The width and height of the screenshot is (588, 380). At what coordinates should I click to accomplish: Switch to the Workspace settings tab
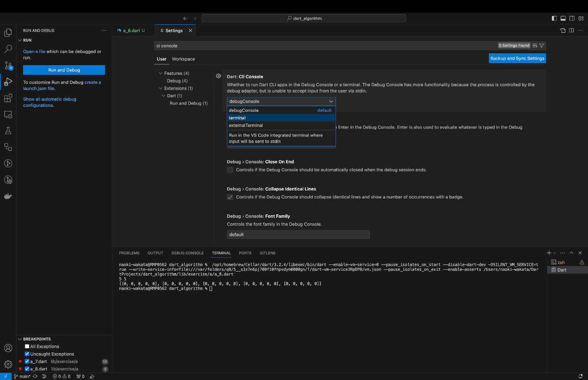[x=183, y=59]
